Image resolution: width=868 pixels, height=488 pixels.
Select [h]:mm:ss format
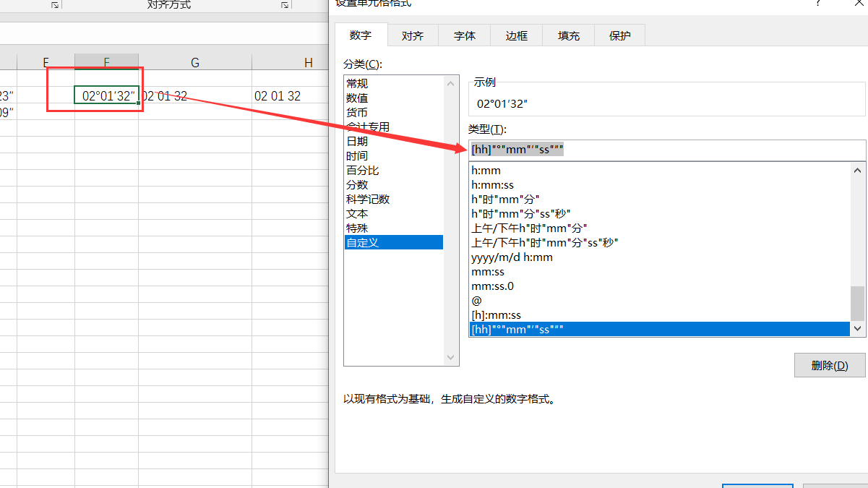coord(660,315)
